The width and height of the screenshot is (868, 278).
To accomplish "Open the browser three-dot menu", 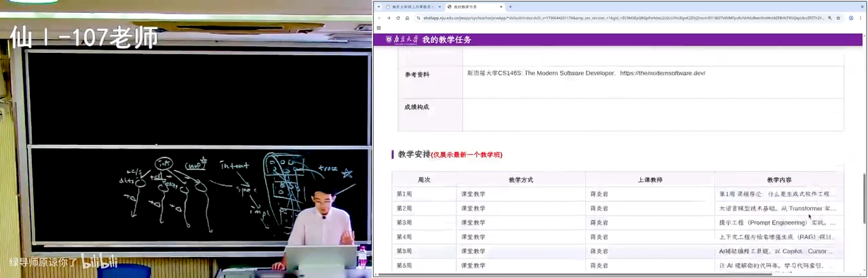I will (x=860, y=18).
